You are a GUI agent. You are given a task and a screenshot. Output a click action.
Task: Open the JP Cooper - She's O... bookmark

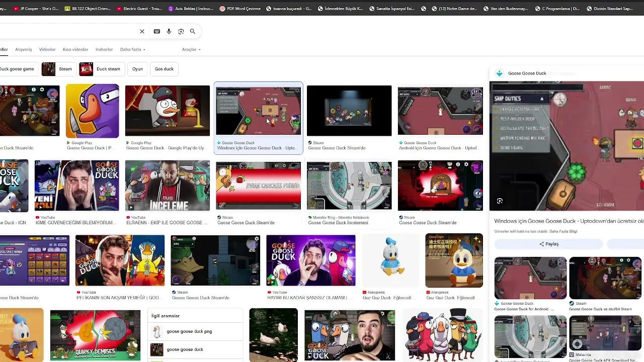point(35,9)
